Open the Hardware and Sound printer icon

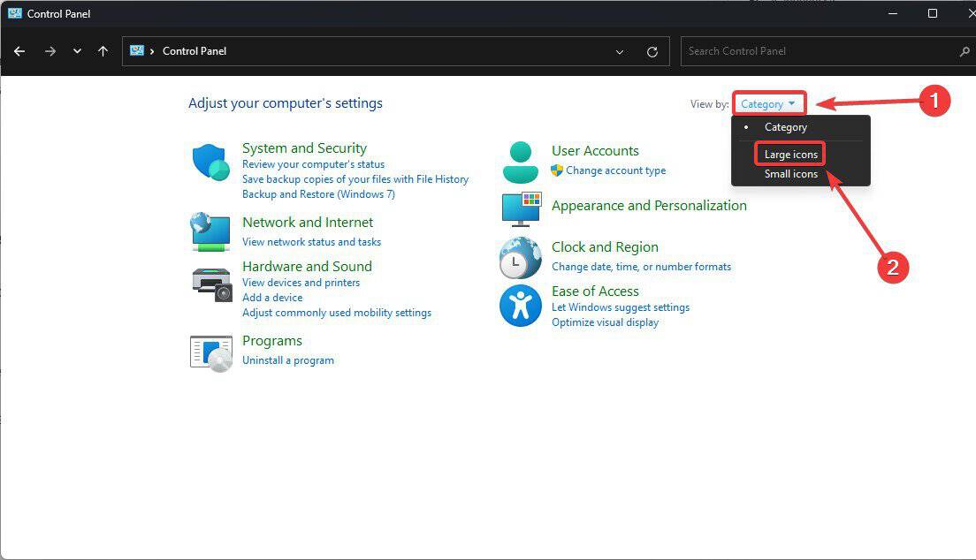pos(212,285)
